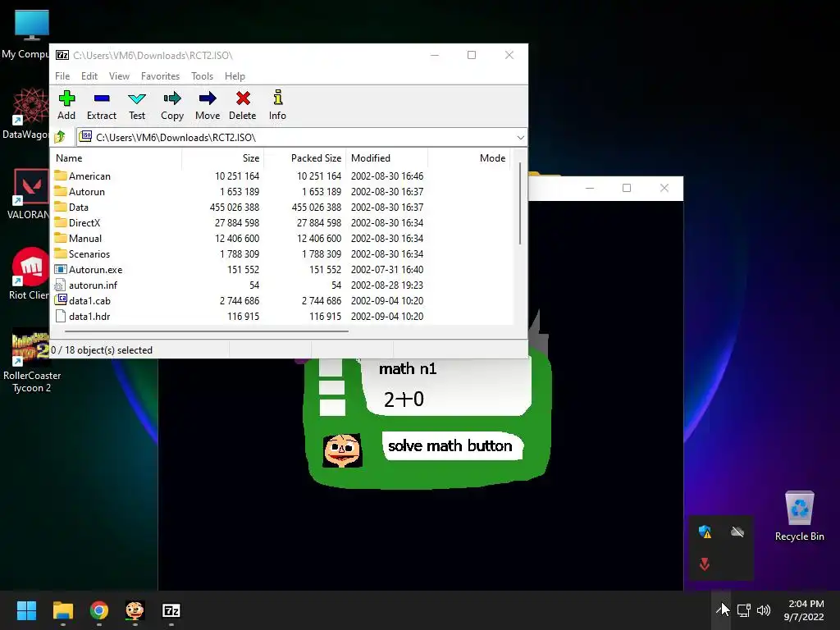This screenshot has width=840, height=630.
Task: Click Data size 455 026 388
Action: (x=234, y=208)
